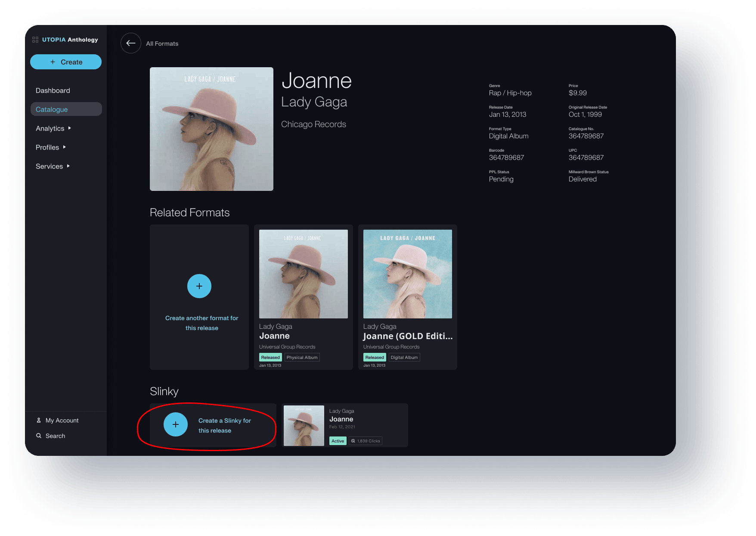Image resolution: width=756 pixels, height=536 pixels.
Task: Click 'Create a Slinky for this release' link
Action: tap(225, 425)
